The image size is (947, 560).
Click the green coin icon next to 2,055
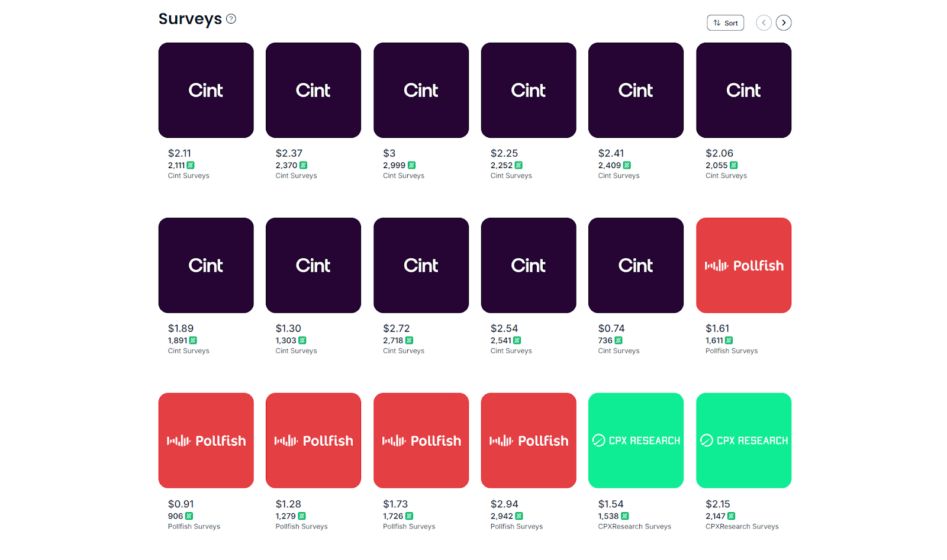click(733, 166)
